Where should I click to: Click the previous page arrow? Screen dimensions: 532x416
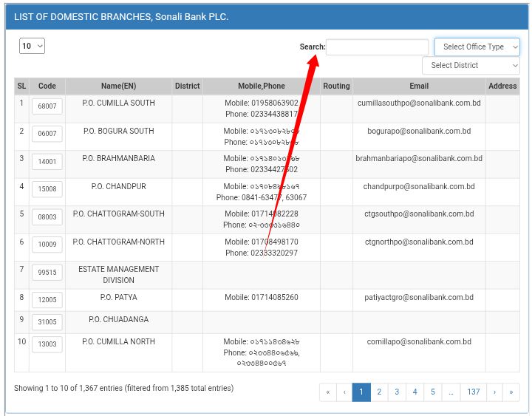coord(344,392)
